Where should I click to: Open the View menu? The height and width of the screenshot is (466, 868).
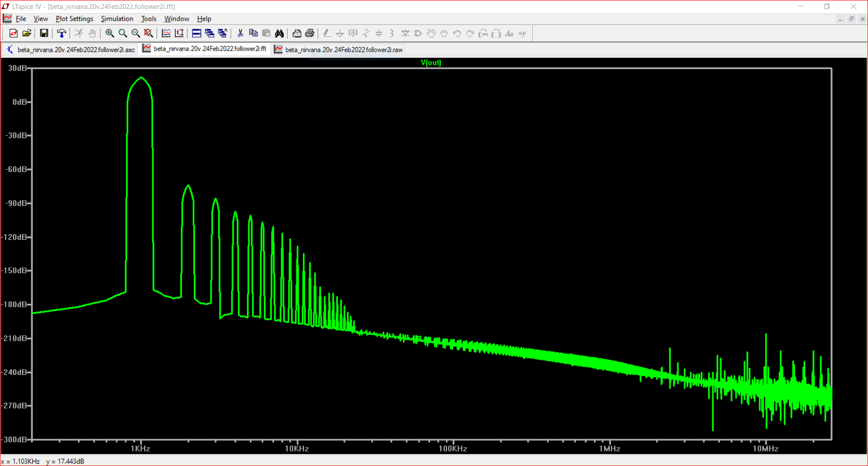pos(41,19)
